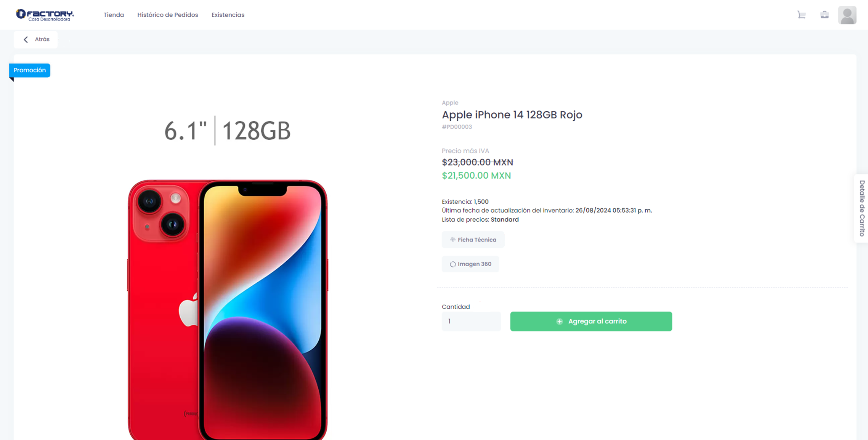Click the Promoción badge
The image size is (868, 440).
click(30, 70)
